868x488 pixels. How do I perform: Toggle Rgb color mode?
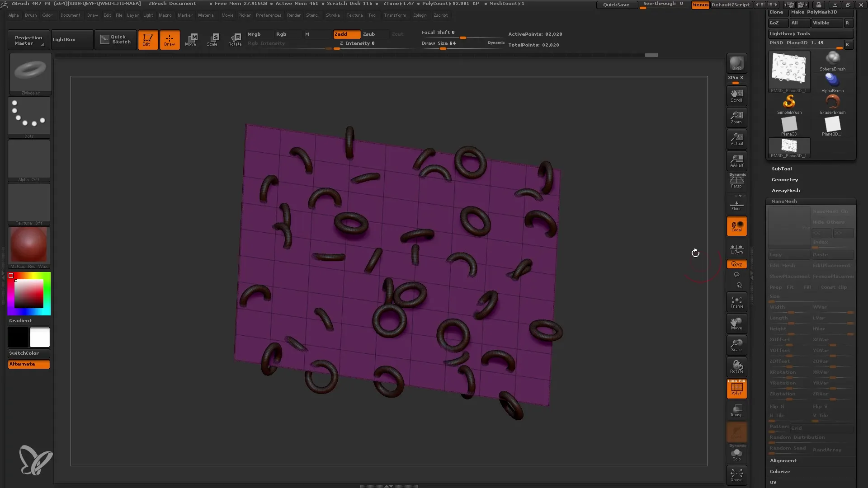tap(281, 34)
